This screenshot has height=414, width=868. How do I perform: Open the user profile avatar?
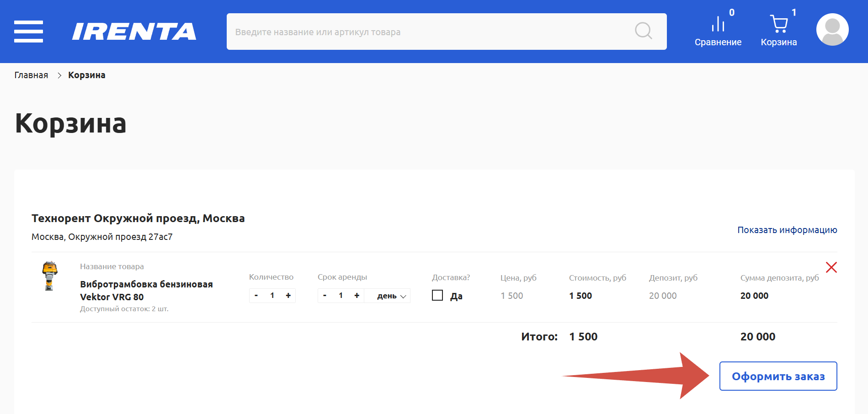click(x=832, y=30)
